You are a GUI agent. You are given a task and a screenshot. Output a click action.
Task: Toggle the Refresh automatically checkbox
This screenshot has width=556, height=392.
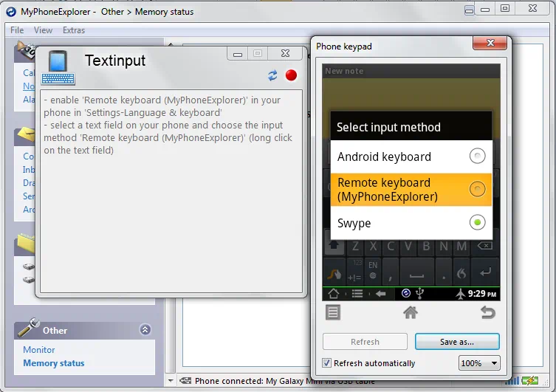click(x=326, y=363)
